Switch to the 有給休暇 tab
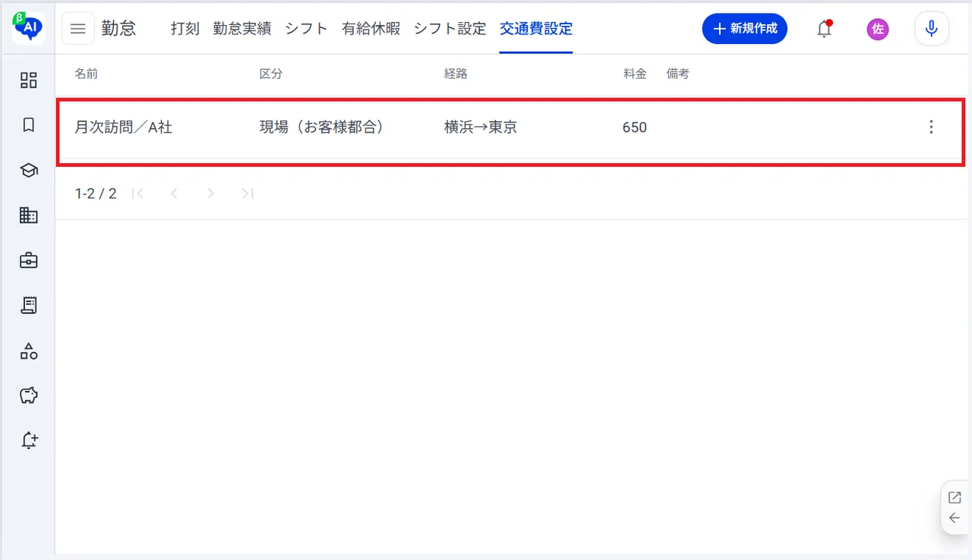 tap(371, 29)
